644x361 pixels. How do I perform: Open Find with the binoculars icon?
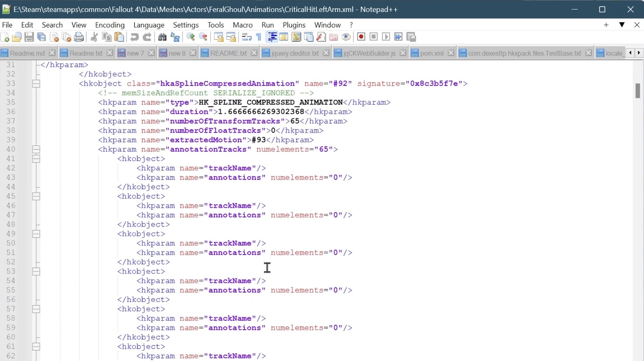[163, 37]
